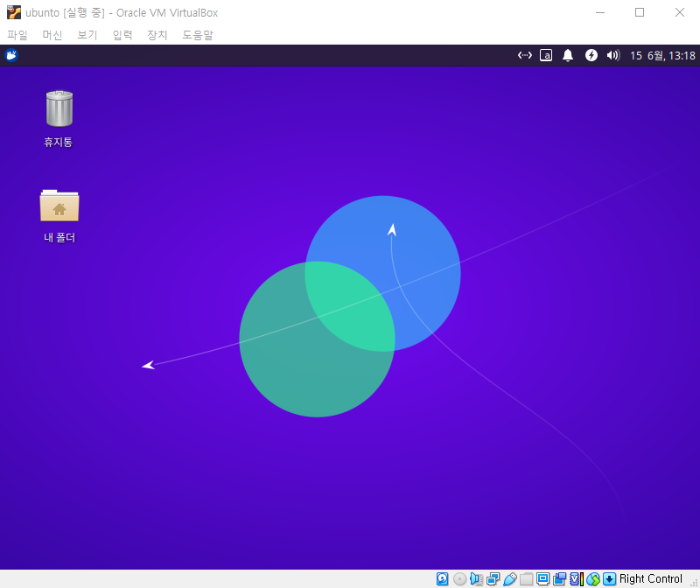Open the 장치 menu
This screenshot has height=588, width=700.
point(157,35)
